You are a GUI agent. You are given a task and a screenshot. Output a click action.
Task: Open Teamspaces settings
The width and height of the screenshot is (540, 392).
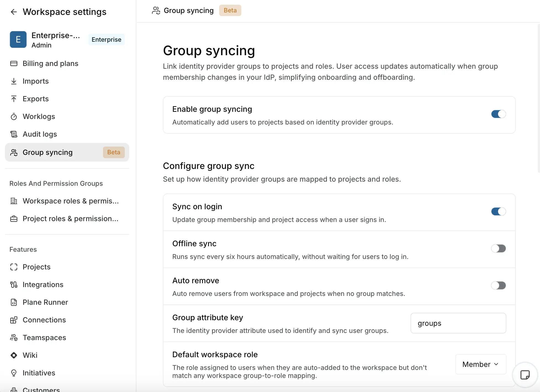(67, 338)
